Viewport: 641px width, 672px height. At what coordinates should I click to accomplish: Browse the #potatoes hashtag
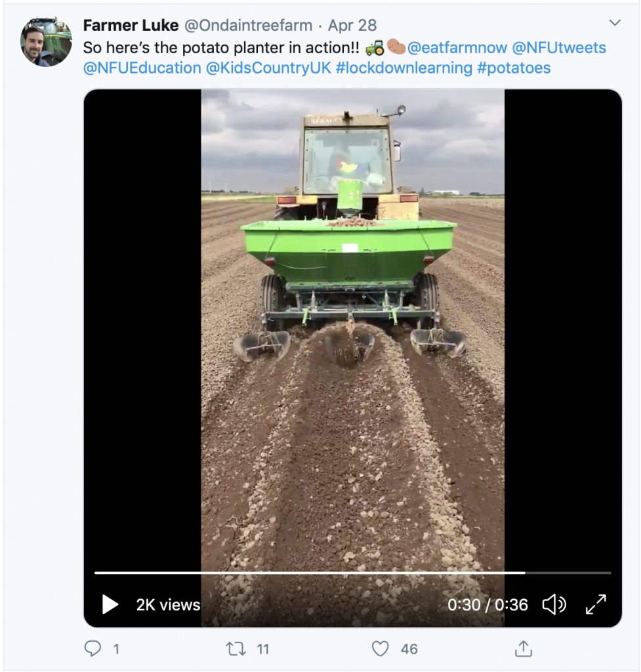514,68
